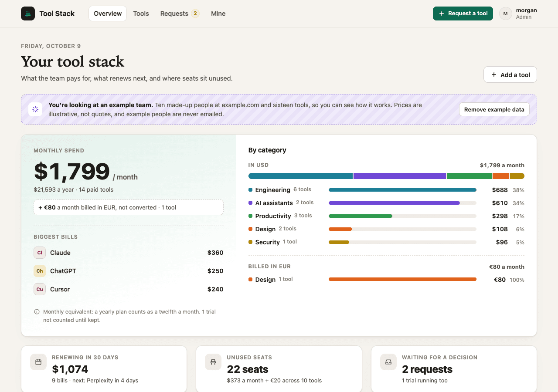Viewport: 558px width, 392px height.
Task: Click the Engineering segment in stacked bar
Action: pos(300,176)
